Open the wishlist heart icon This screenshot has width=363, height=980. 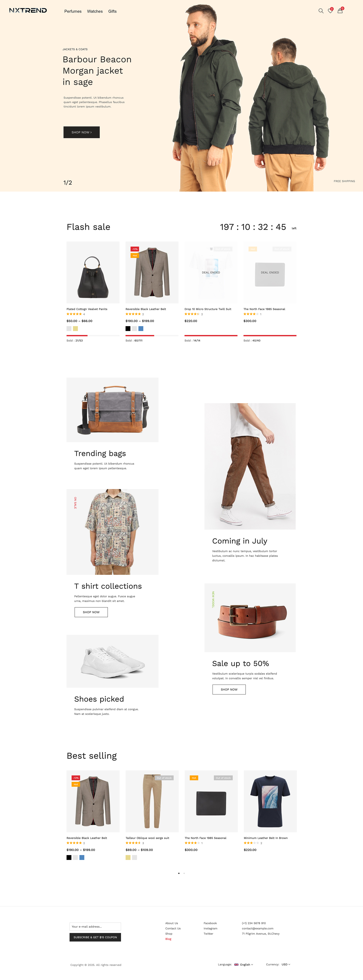[330, 11]
